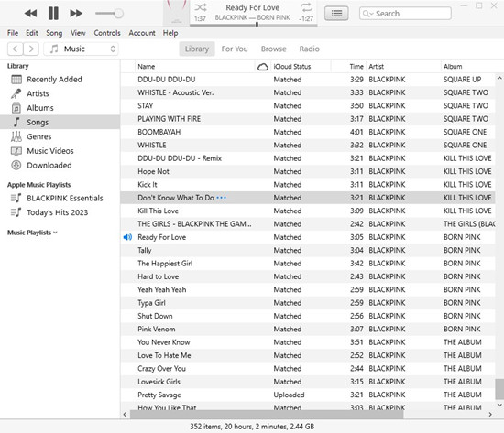Pause the currently playing song
Viewport: 504px width, 433px height.
point(53,13)
